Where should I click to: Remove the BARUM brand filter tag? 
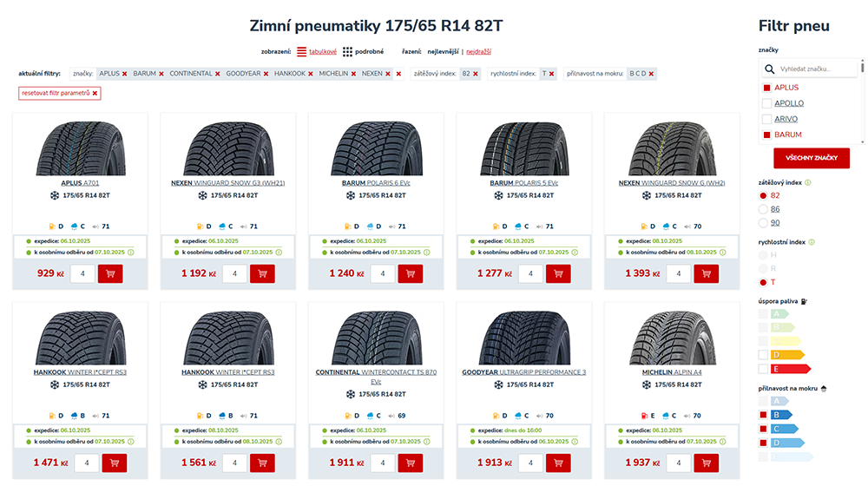(x=162, y=74)
